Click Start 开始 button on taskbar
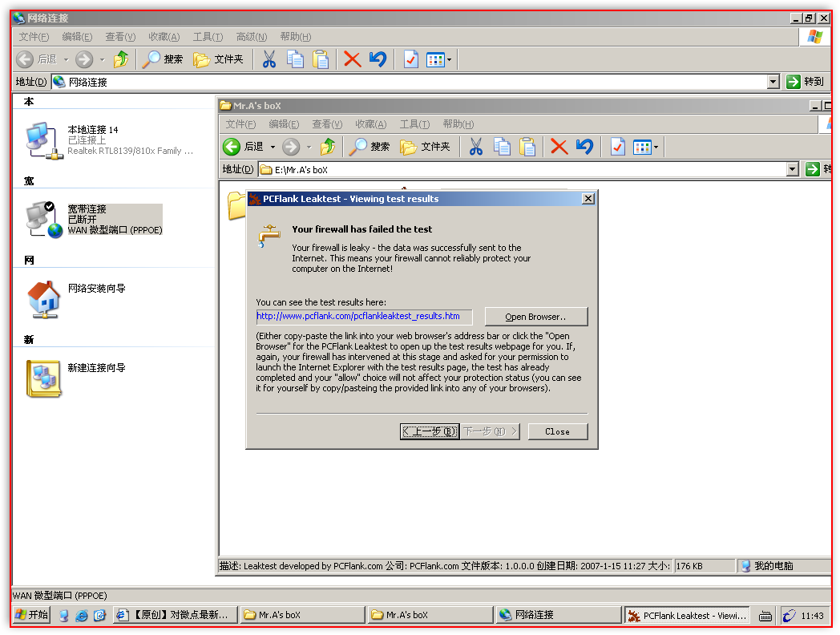 (31, 615)
